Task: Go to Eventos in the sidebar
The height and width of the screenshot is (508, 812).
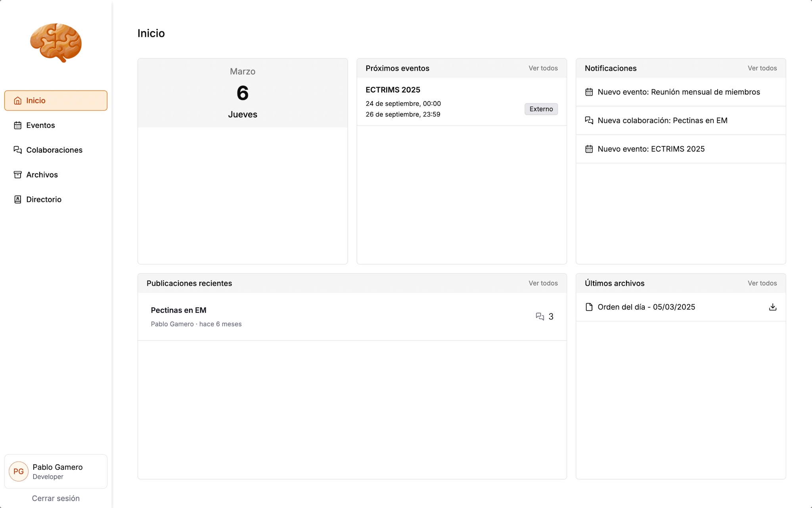Action: coord(40,125)
